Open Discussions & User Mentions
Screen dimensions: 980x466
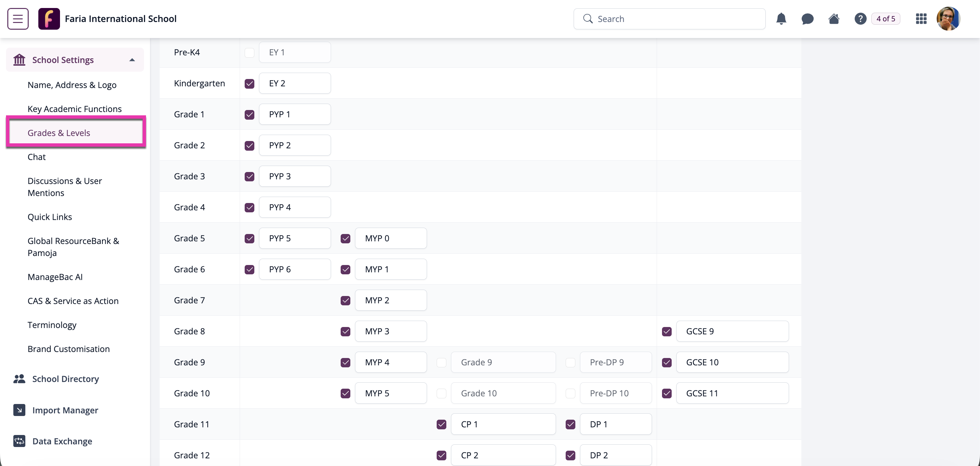(65, 187)
